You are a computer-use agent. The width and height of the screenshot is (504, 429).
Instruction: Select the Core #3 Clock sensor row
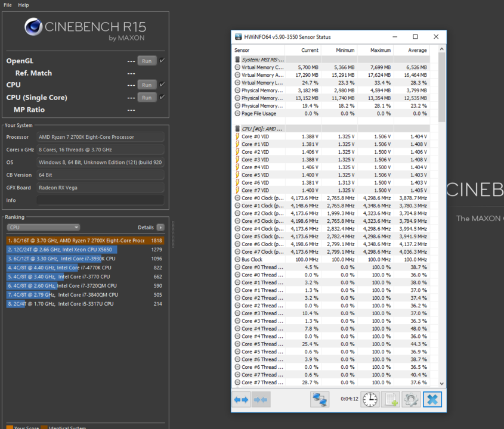pyautogui.click(x=331, y=221)
